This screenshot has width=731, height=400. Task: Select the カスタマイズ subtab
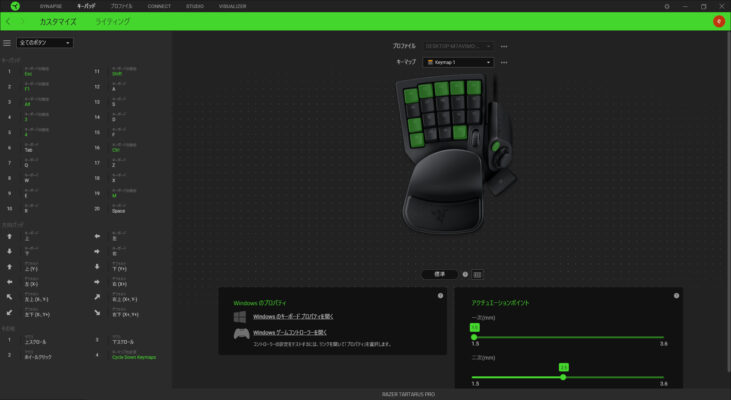58,21
